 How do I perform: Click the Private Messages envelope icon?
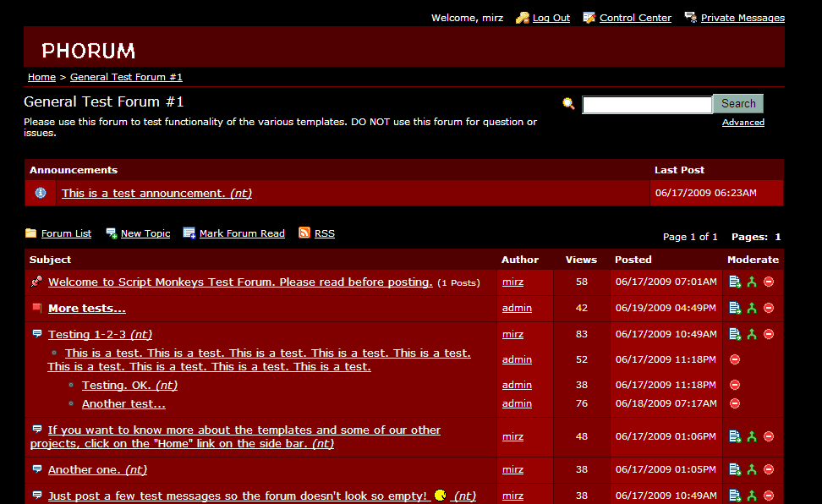coord(690,17)
